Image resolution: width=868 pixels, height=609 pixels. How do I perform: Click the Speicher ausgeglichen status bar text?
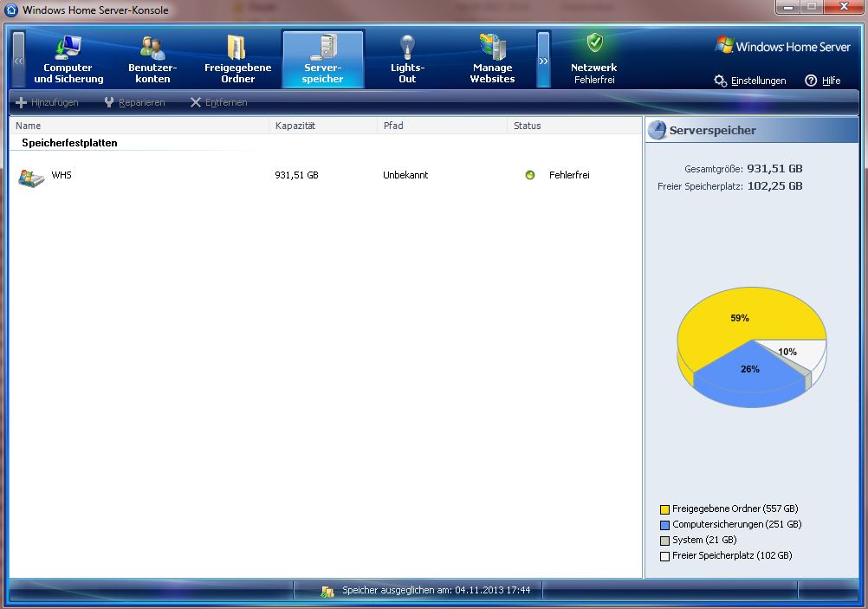pos(437,590)
